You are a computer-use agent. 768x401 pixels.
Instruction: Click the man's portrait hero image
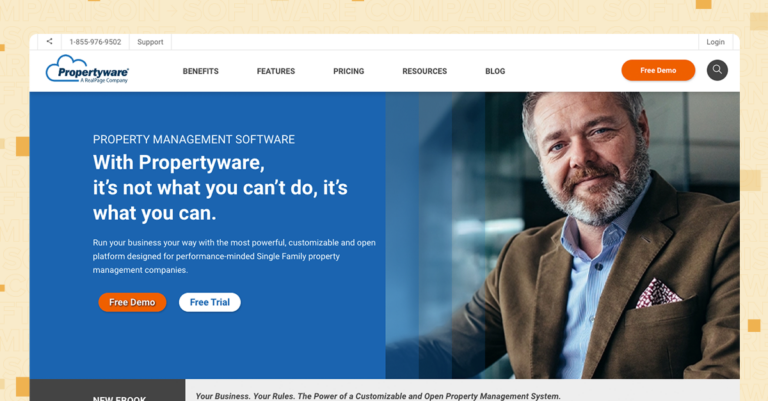[562, 235]
